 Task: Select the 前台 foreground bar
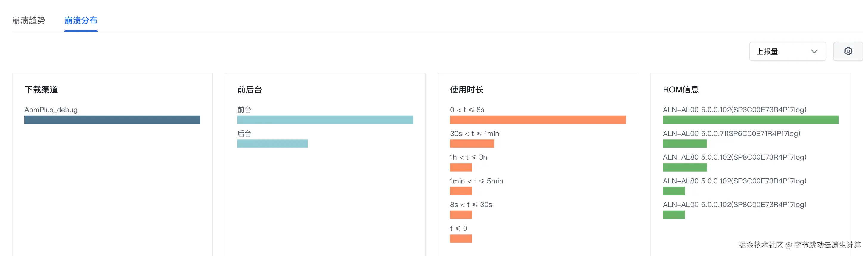325,120
